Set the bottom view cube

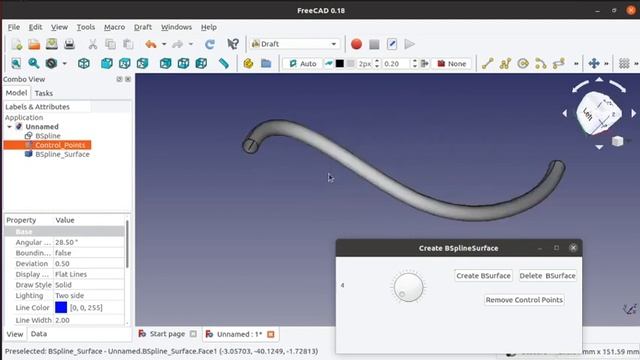point(183,63)
